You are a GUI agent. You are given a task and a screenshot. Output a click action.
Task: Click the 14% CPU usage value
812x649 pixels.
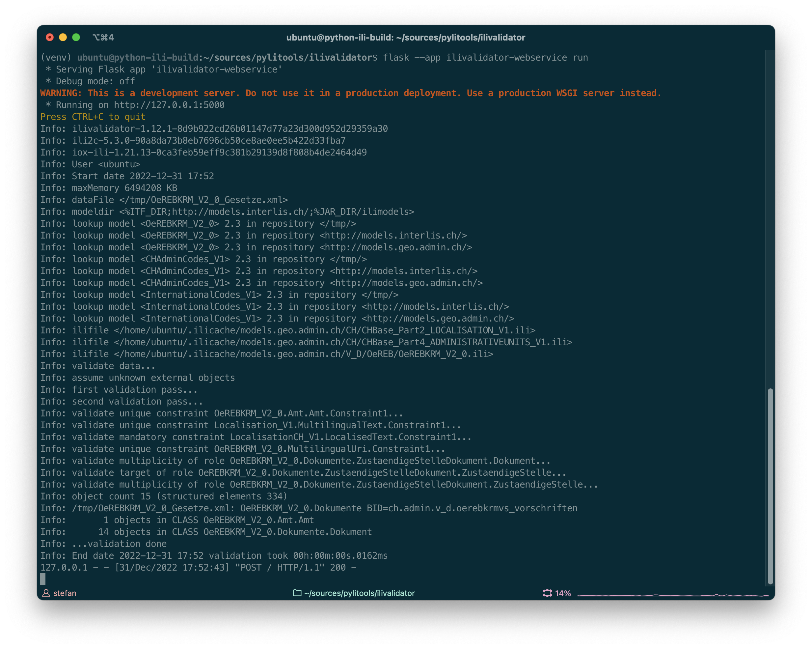(563, 593)
